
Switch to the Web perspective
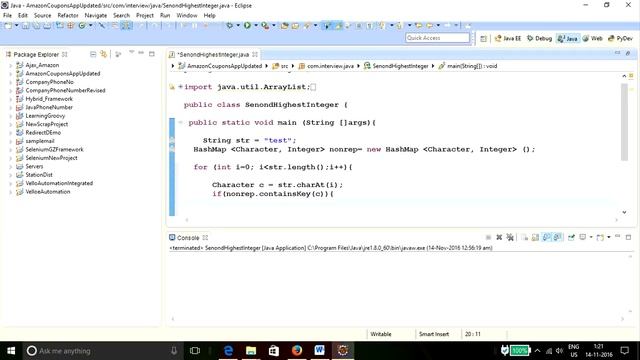point(592,38)
